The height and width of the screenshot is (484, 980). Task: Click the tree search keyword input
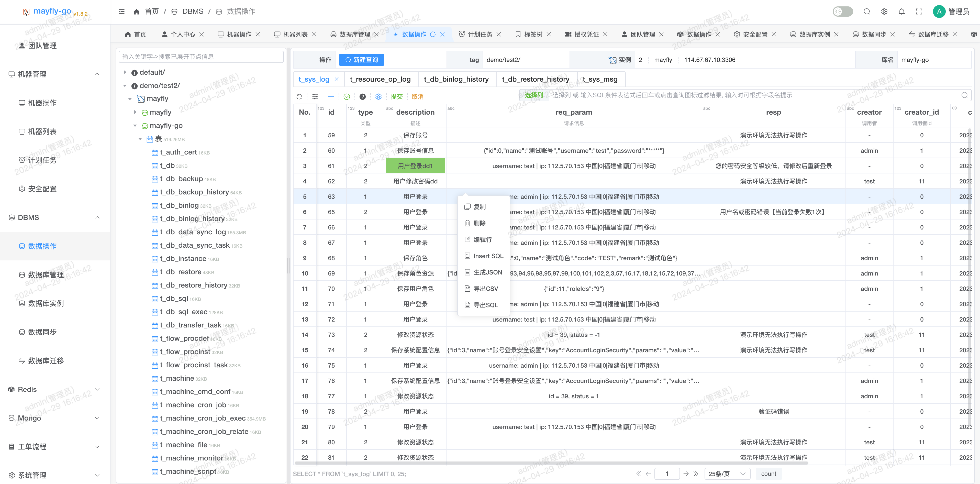click(201, 57)
